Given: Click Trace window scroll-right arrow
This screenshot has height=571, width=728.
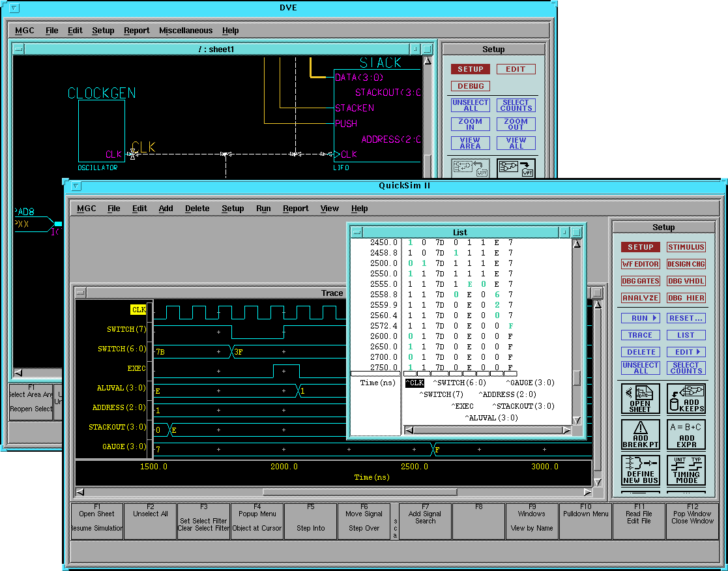Looking at the screenshot, I should coord(588,492).
